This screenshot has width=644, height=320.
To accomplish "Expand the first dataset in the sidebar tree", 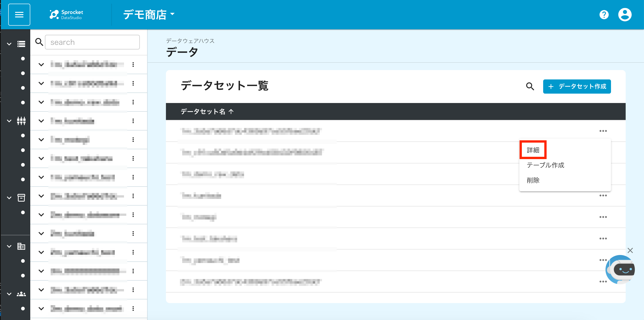I will click(x=41, y=65).
